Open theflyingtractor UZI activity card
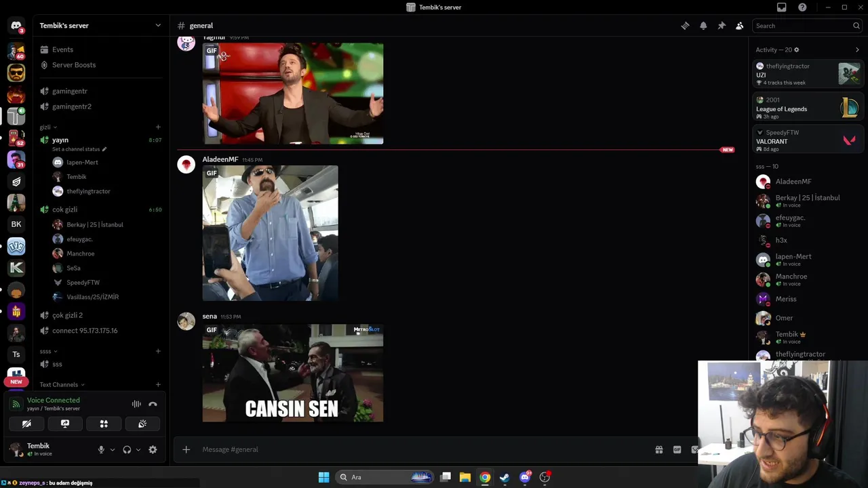This screenshot has width=868, height=488. [x=808, y=74]
